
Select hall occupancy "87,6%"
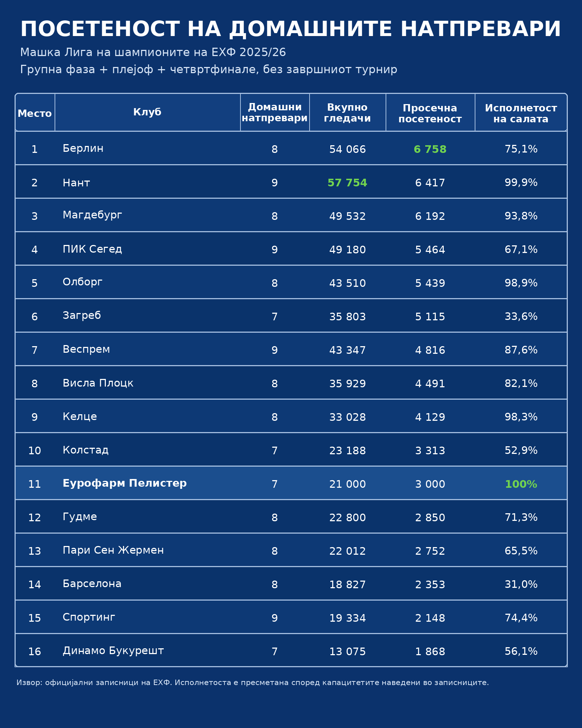pyautogui.click(x=521, y=350)
